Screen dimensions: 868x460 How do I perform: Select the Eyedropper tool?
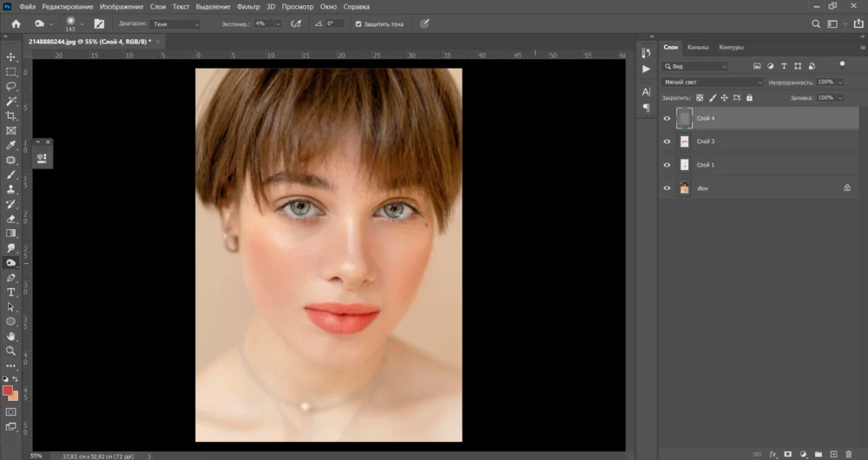tap(11, 145)
